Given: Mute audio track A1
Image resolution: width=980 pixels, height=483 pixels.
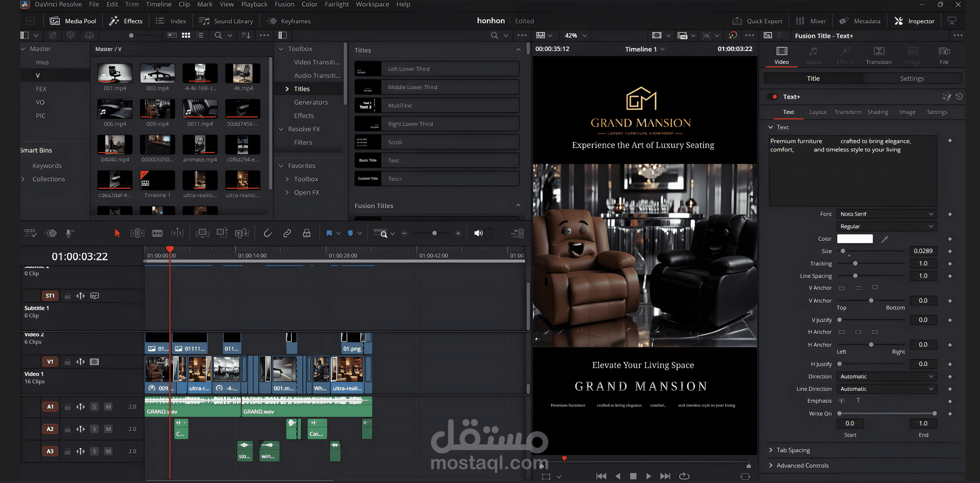Looking at the screenshot, I should [108, 406].
